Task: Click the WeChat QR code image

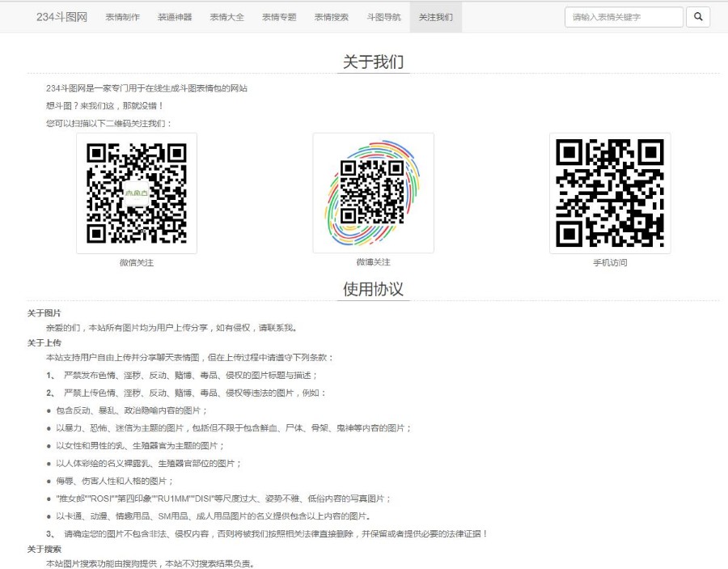Action: point(137,193)
